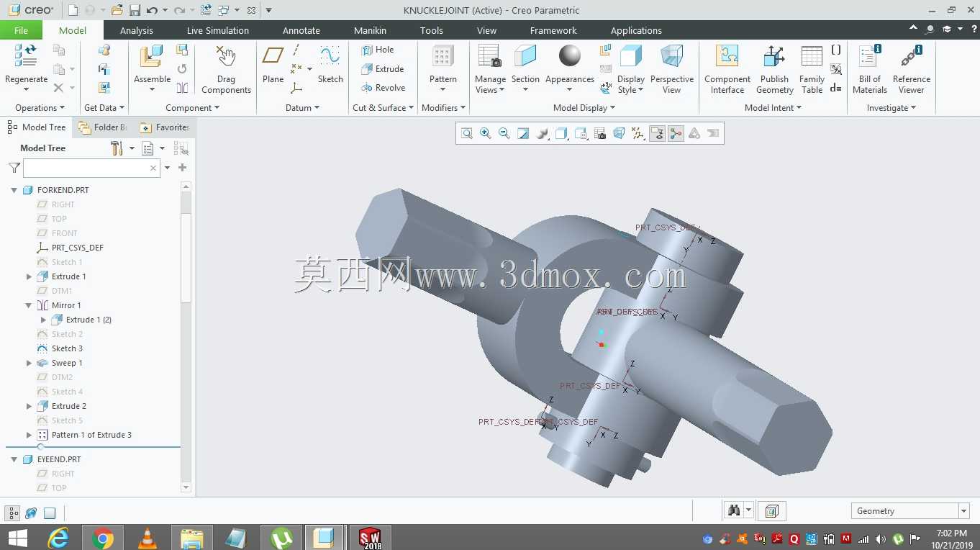Click the Pattern tool icon
The width and height of the screenshot is (980, 550).
[x=443, y=56]
